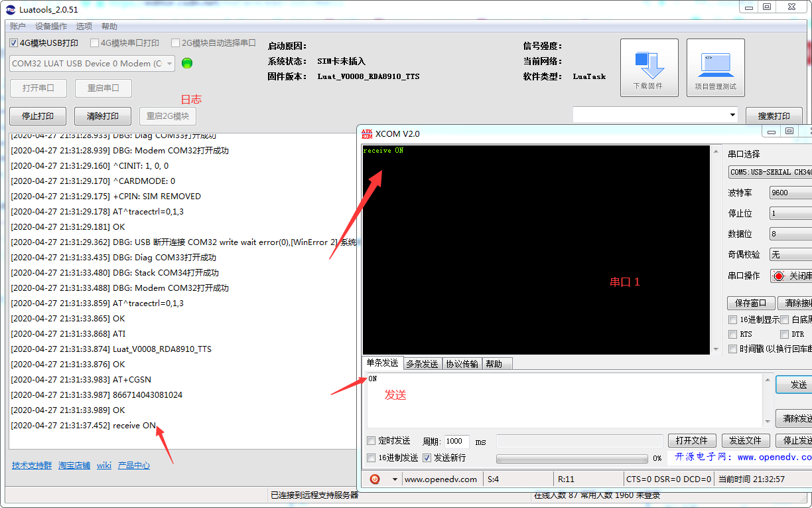Click the XCOM receive area scrollbar down arrow
The width and height of the screenshot is (812, 508).
coord(715,349)
